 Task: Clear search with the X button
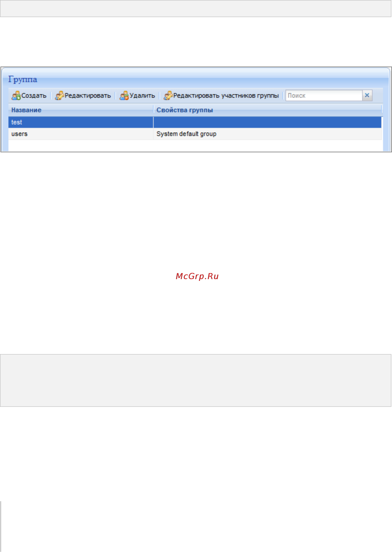point(367,95)
